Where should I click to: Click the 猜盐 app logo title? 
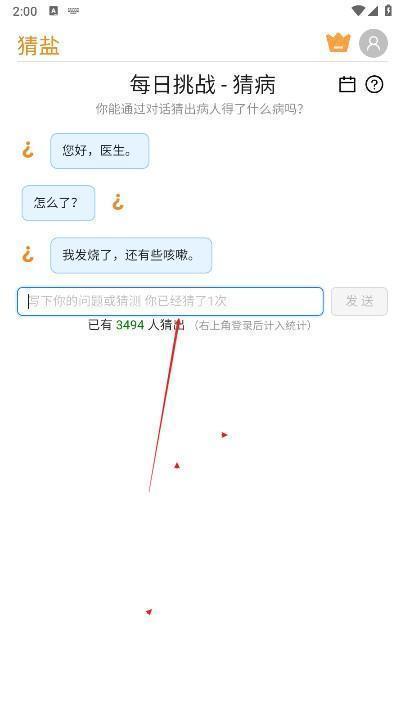click(x=39, y=45)
